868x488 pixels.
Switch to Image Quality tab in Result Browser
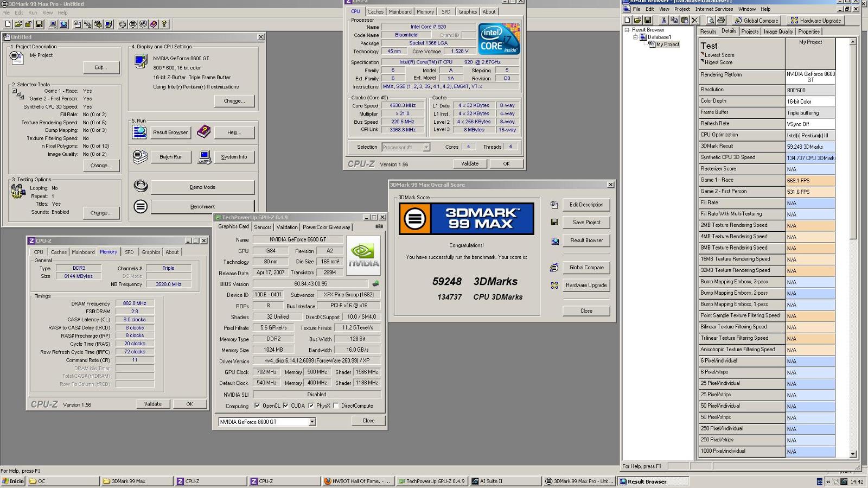click(778, 31)
